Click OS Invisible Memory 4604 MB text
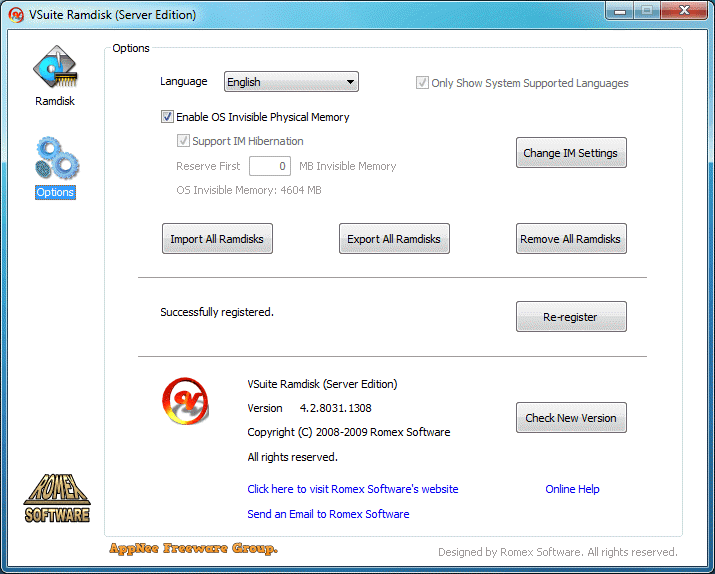Viewport: 715px width, 574px height. click(249, 190)
